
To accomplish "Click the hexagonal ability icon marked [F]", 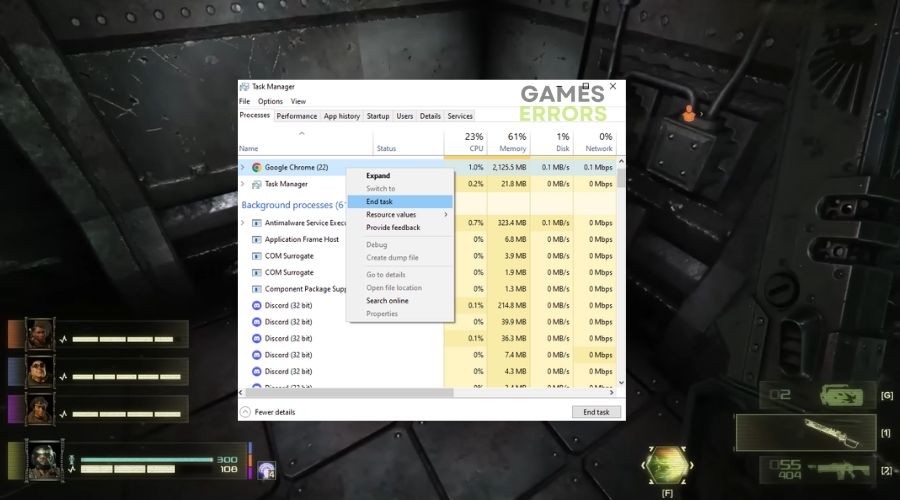I will point(667,465).
